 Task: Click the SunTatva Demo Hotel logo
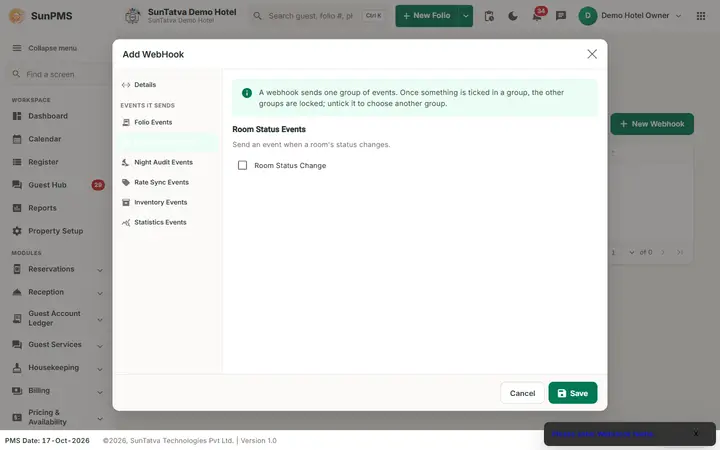(133, 16)
